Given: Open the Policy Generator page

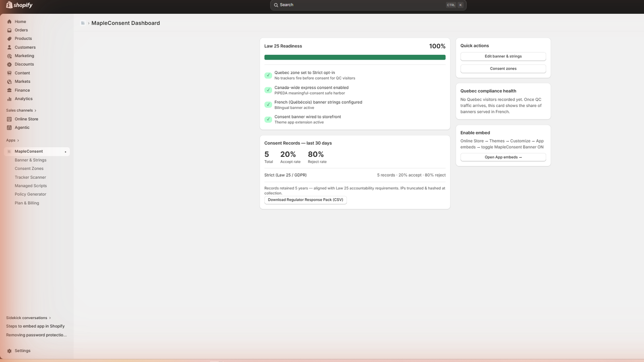Looking at the screenshot, I should [x=31, y=194].
